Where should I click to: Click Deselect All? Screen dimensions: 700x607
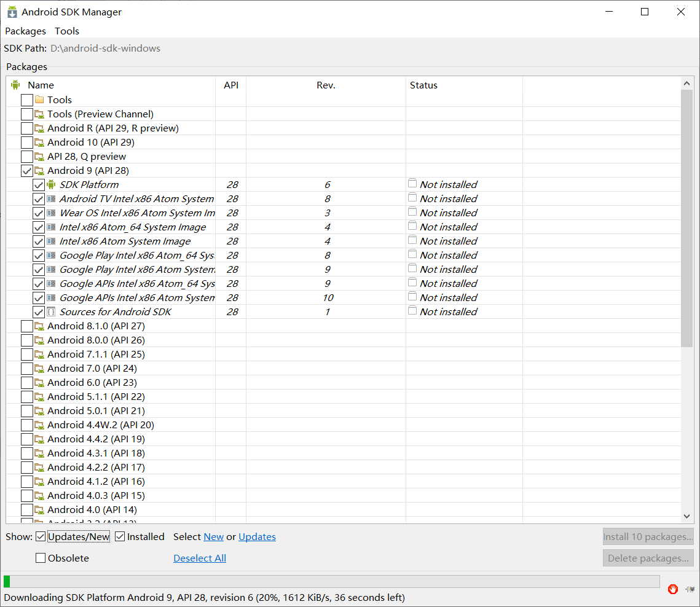[199, 558]
